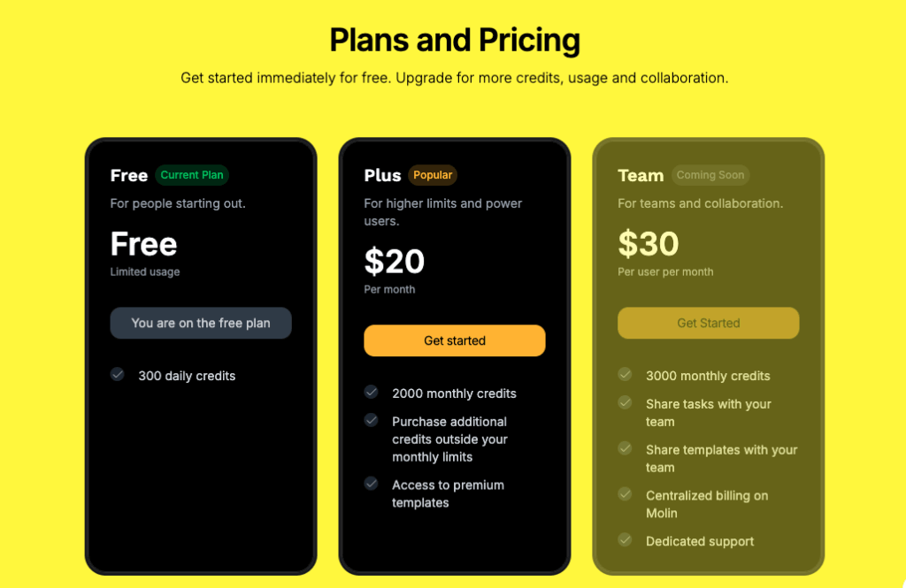Click the Team plan title

pyautogui.click(x=641, y=175)
